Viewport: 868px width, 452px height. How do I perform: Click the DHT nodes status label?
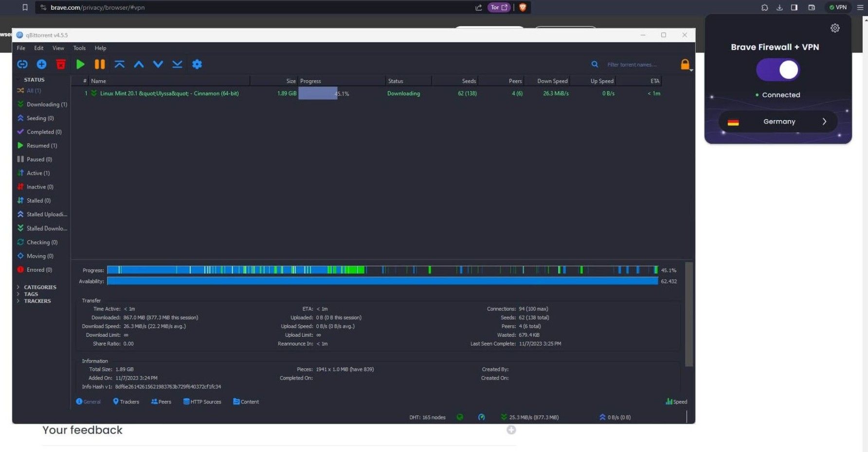[427, 417]
